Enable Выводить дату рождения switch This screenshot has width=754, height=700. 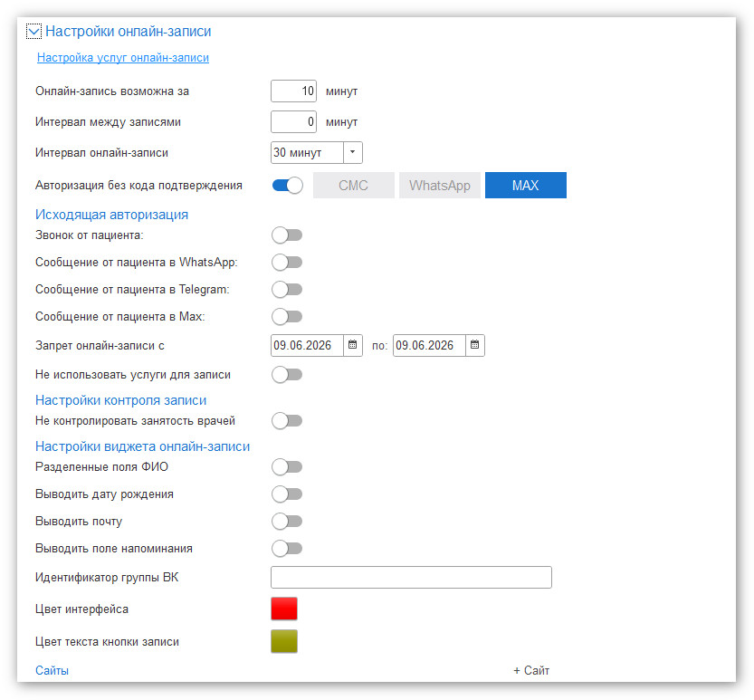(287, 494)
